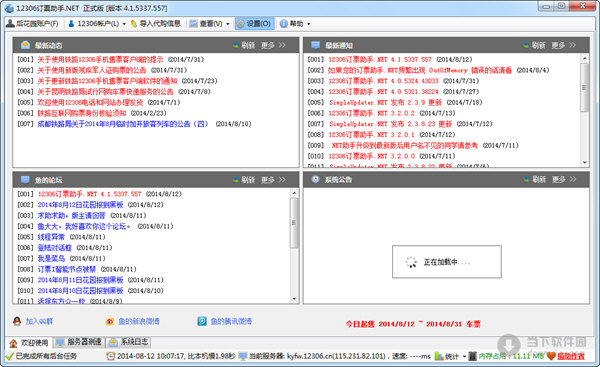
Task: Open notice 12306订票助手.NET 4.1.5337.557 in 最新通知
Action: coord(380,59)
